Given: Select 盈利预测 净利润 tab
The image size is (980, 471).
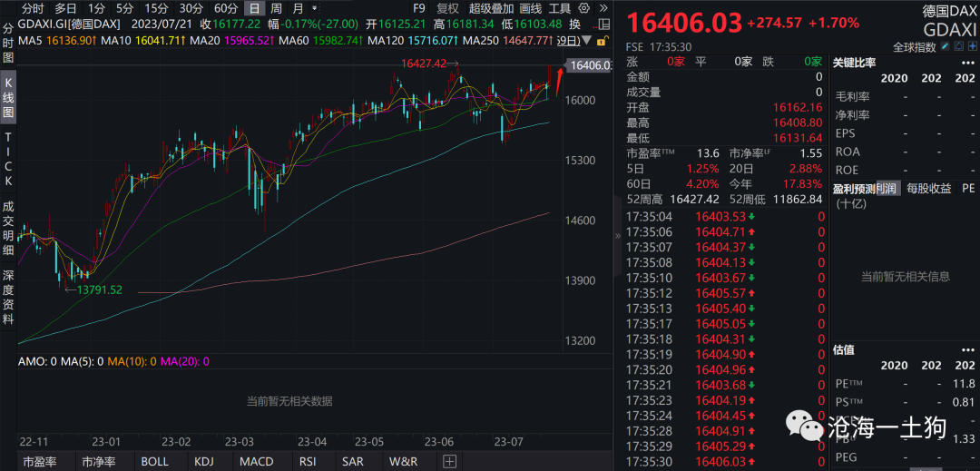Looking at the screenshot, I should [888, 188].
